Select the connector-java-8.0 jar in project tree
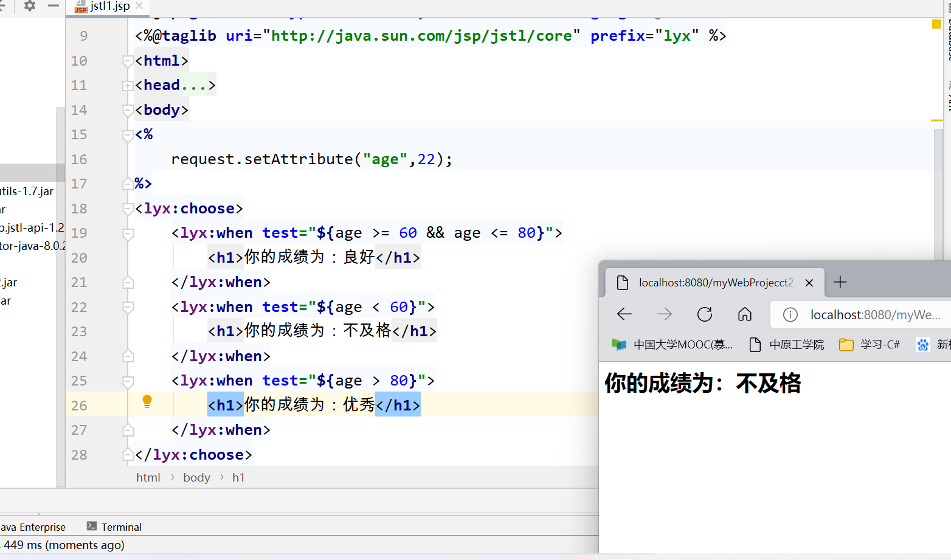 point(32,246)
